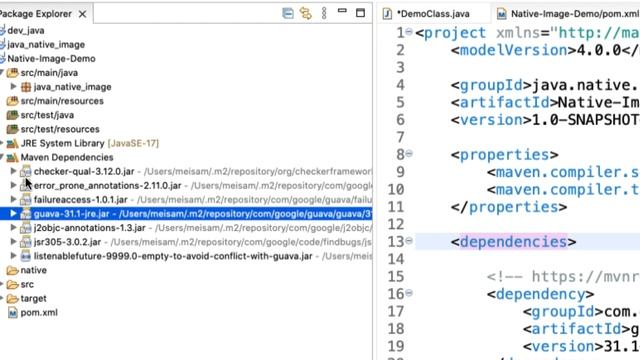Image resolution: width=640 pixels, height=360 pixels.
Task: Click the pom.xml Maven file icon
Action: [13, 313]
